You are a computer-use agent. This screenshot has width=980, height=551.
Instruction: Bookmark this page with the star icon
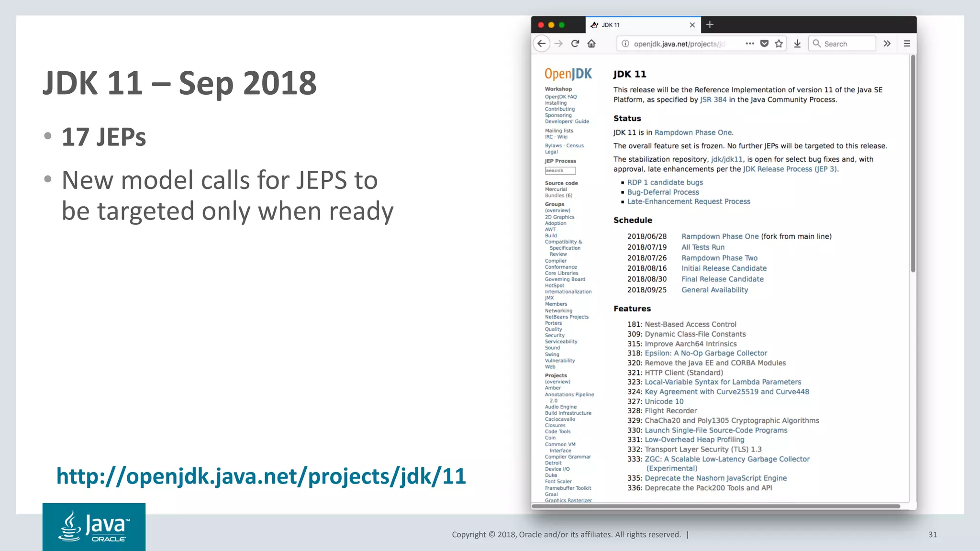(779, 44)
